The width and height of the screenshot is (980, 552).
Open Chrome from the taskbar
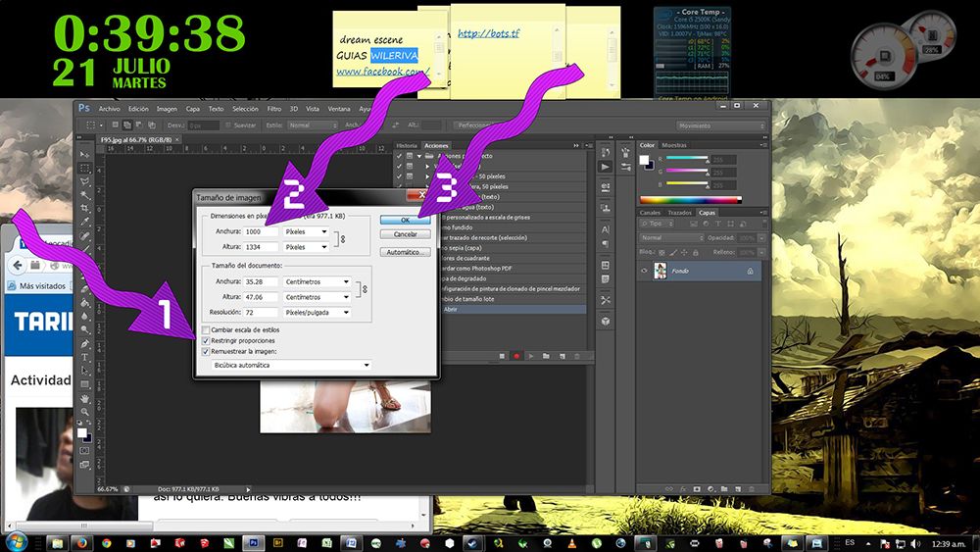[107, 543]
